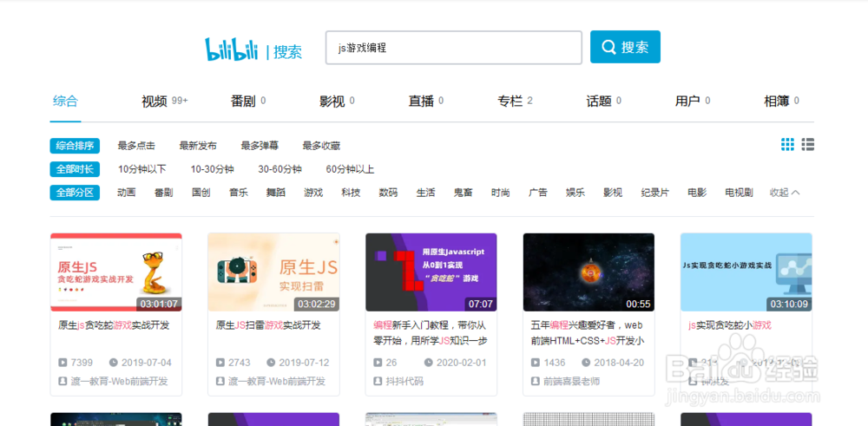Click clock icon beside 2018-04-20
This screenshot has width=868, height=426.
pos(586,363)
